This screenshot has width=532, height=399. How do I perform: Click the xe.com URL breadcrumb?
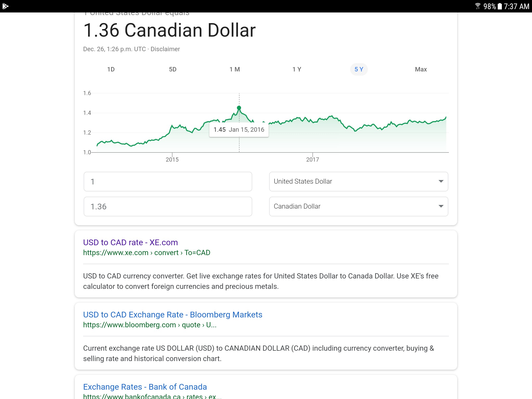147,252
